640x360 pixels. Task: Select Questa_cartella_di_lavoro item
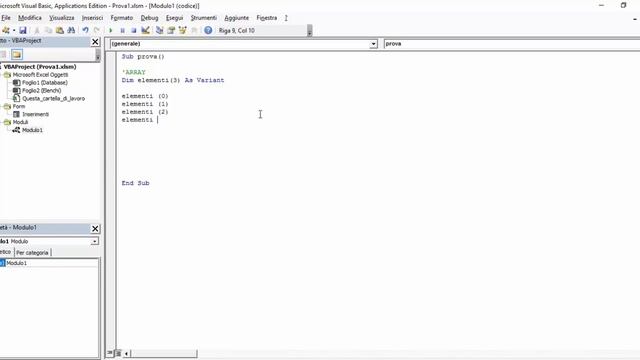(53, 98)
